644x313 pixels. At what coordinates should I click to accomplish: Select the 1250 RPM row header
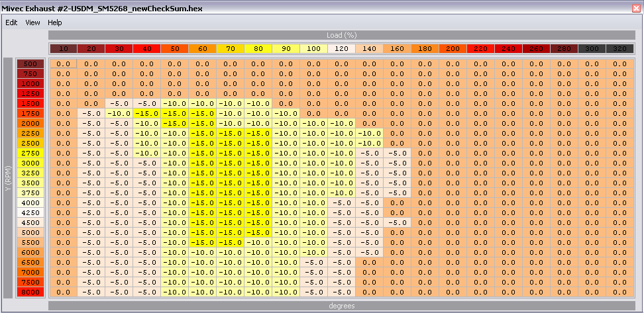[x=30, y=93]
